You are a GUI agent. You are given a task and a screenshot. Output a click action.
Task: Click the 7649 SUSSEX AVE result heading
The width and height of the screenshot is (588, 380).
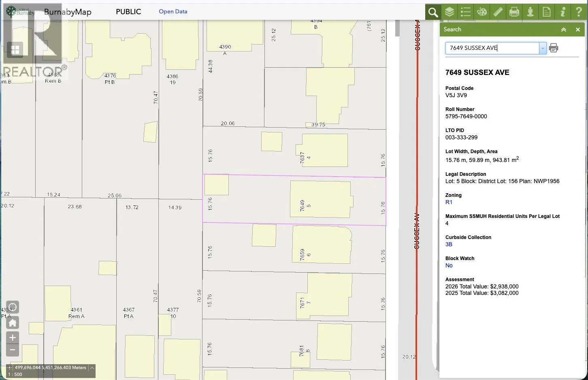click(x=477, y=73)
